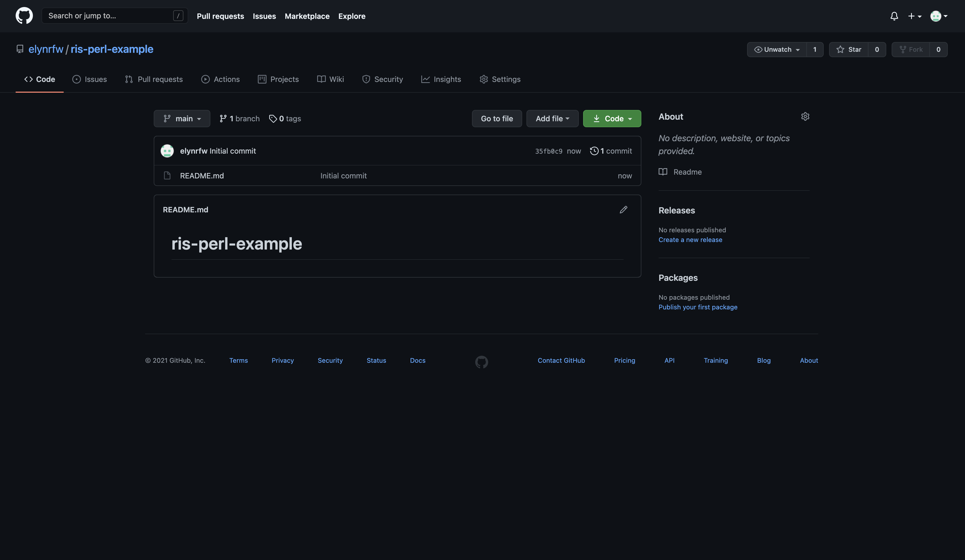Open the Blog footer link

(764, 360)
